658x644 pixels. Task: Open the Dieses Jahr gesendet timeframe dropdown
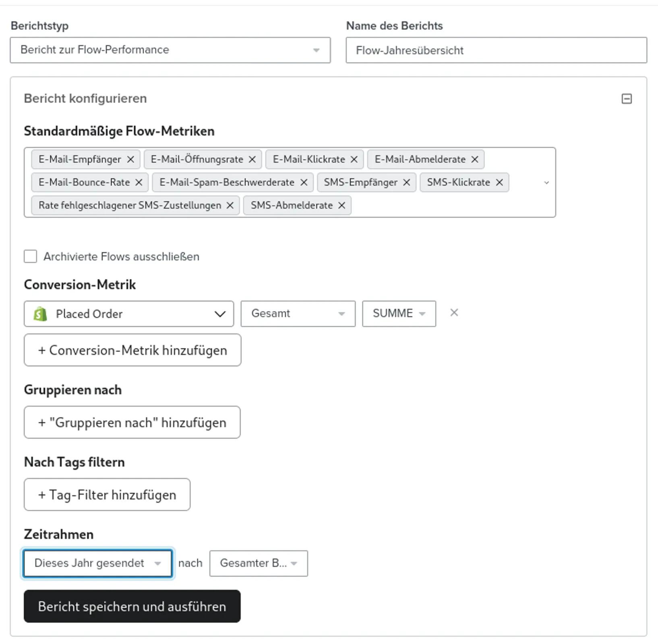(x=98, y=563)
